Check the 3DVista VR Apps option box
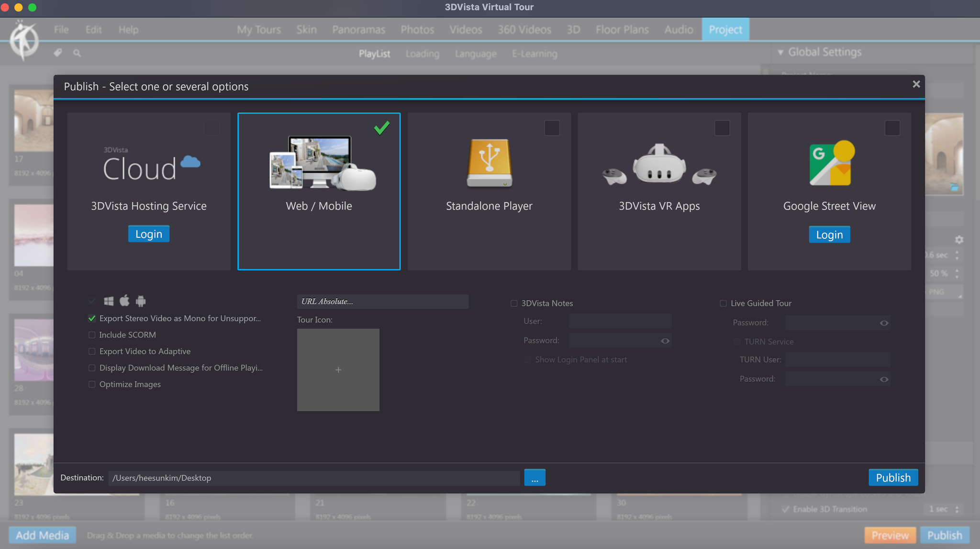 tap(722, 128)
